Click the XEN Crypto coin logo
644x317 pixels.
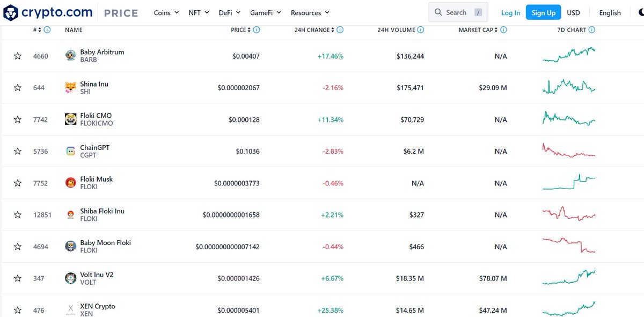70,310
